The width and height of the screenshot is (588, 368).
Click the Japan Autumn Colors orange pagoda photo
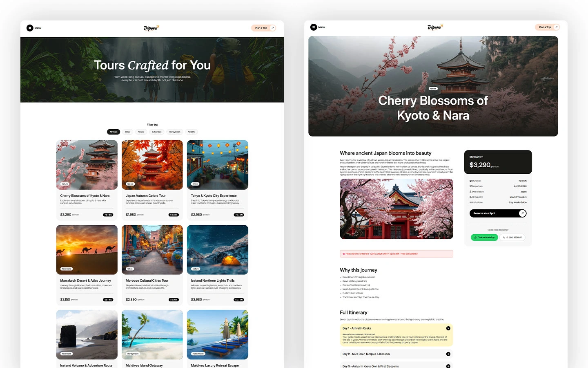(x=152, y=165)
